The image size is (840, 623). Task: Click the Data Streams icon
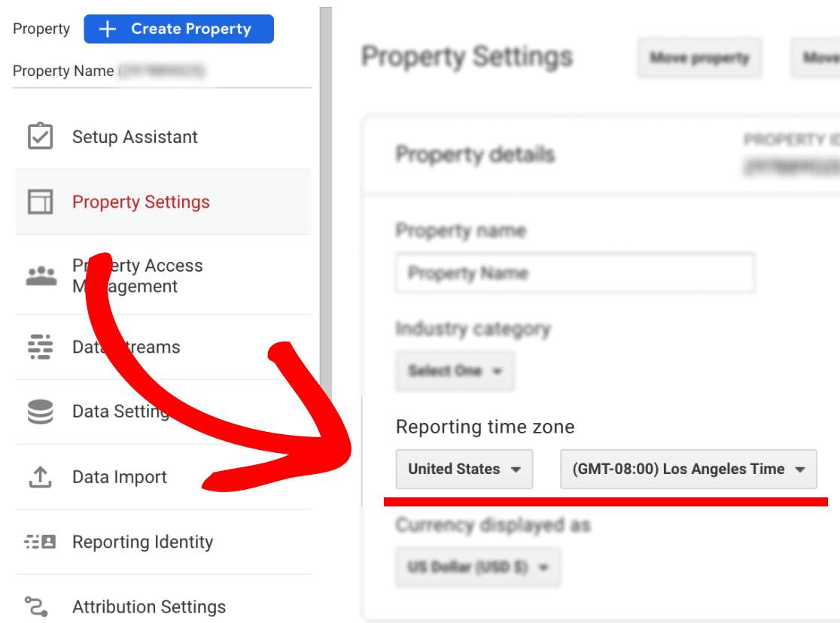point(40,347)
